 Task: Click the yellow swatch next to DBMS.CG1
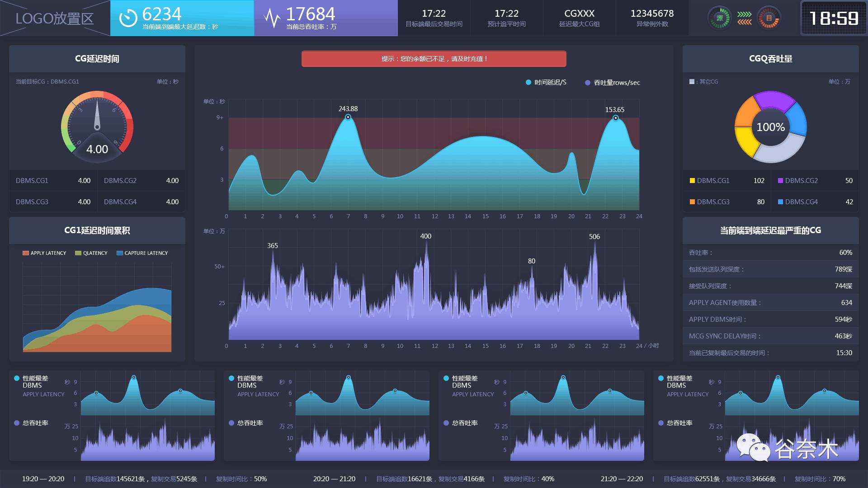[692, 181]
